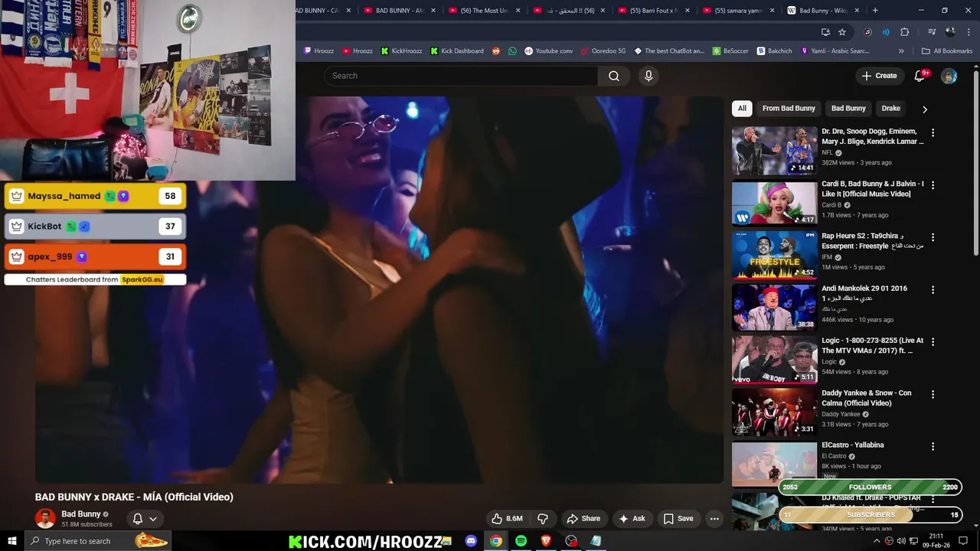The width and height of the screenshot is (980, 551).
Task: Activate voice search microphone icon
Action: [x=648, y=76]
